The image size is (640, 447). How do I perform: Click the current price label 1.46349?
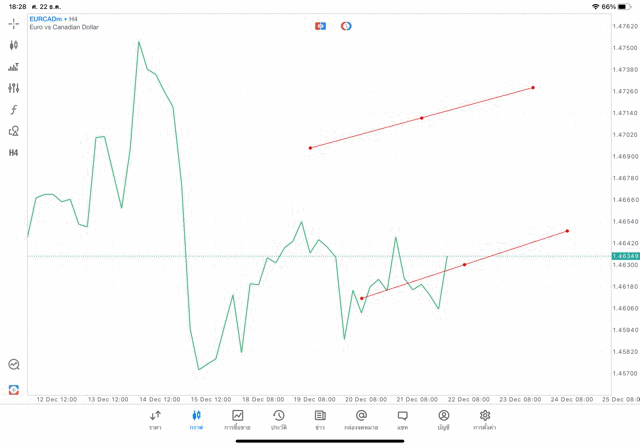[x=625, y=256]
